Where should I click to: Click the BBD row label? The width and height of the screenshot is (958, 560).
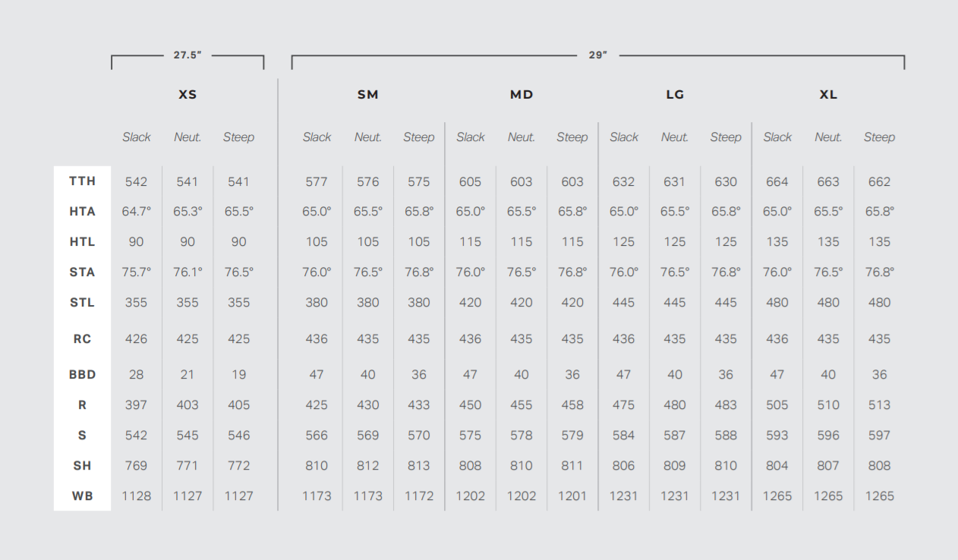pyautogui.click(x=82, y=374)
